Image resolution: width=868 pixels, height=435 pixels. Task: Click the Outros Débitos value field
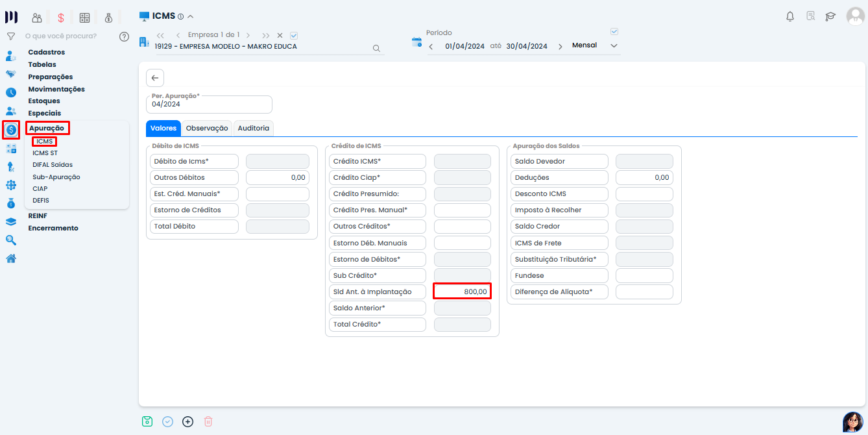pyautogui.click(x=278, y=177)
